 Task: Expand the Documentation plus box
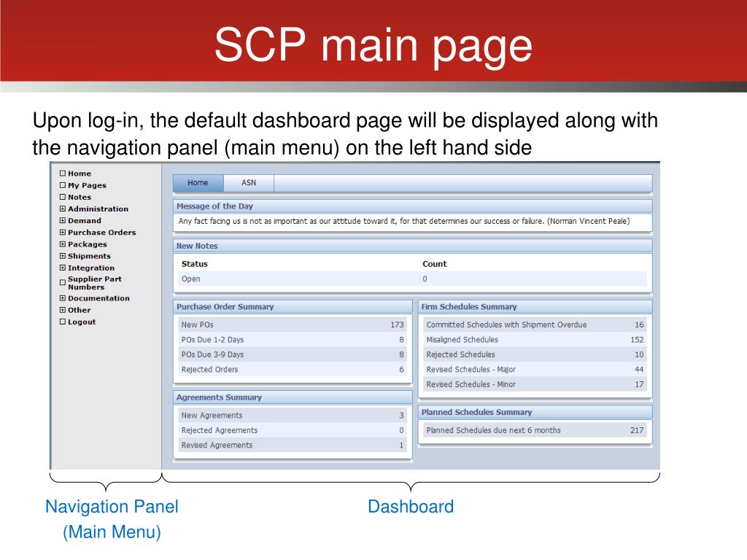(x=63, y=298)
